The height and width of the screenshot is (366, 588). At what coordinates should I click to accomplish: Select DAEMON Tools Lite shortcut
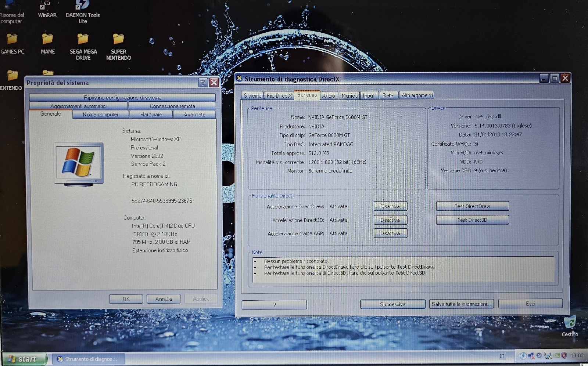coord(83,12)
